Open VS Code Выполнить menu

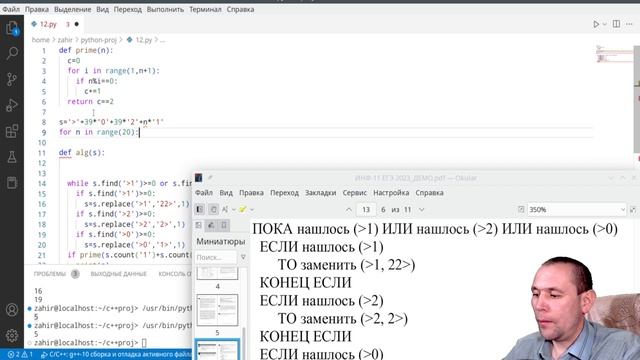click(x=165, y=9)
